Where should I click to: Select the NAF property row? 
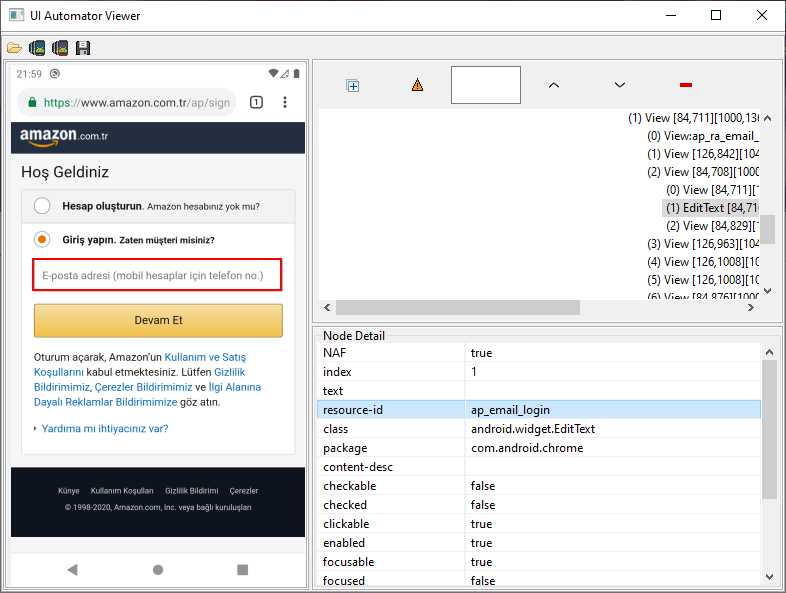[539, 352]
